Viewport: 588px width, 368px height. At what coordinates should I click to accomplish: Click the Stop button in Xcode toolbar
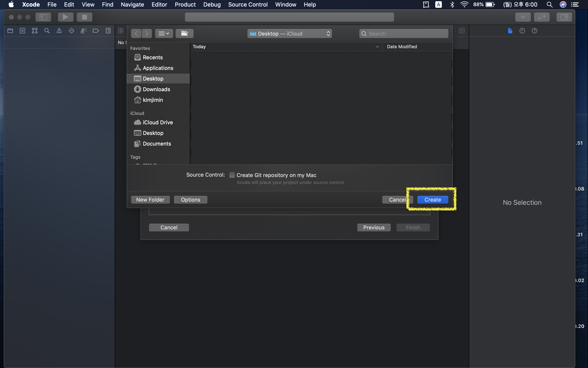click(x=84, y=17)
